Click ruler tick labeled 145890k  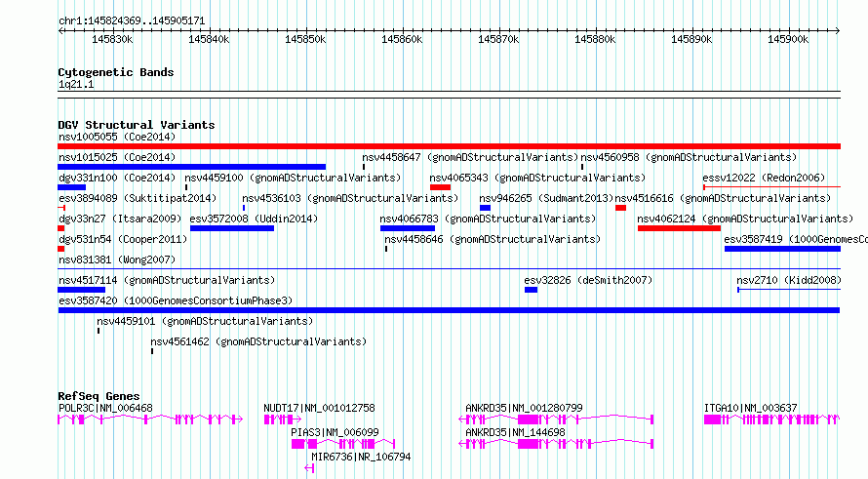[691, 39]
